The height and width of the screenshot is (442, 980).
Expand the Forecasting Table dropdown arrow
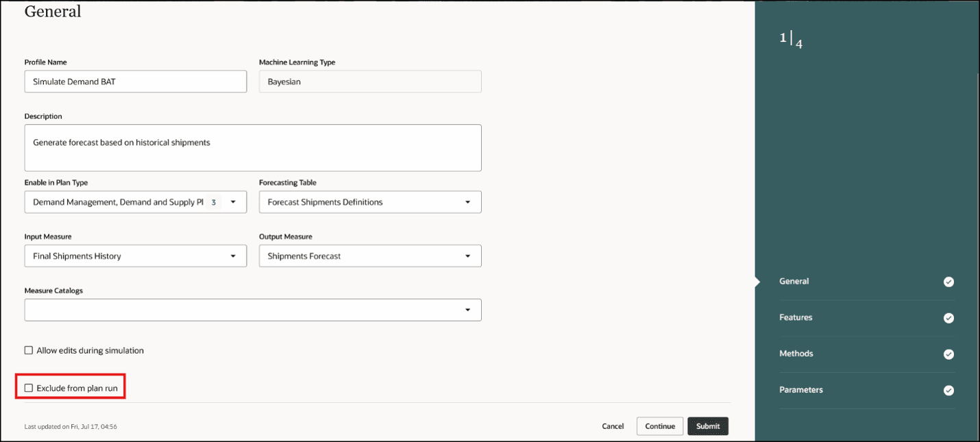coord(467,202)
